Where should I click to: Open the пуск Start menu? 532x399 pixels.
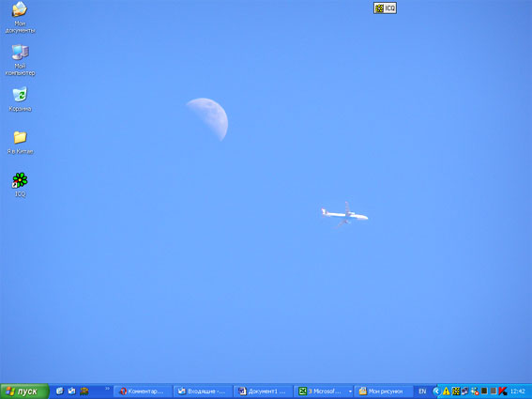pos(24,391)
